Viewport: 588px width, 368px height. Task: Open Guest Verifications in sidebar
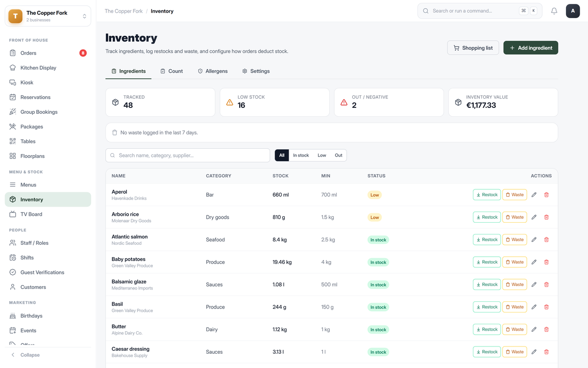click(48, 272)
